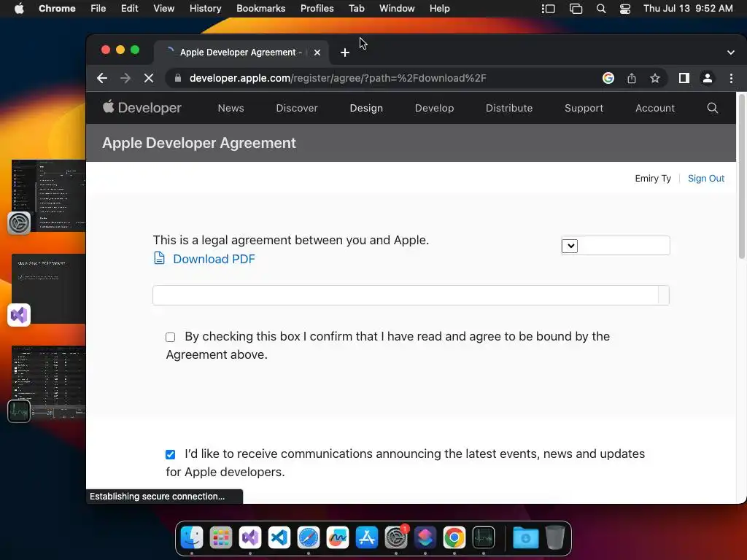Open the Profiles menu
The height and width of the screenshot is (560, 747).
point(317,8)
